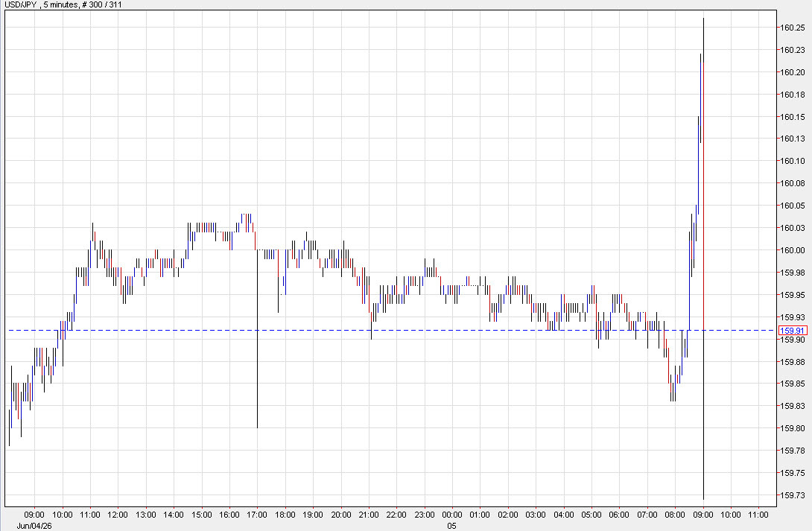Click the 160.25 price axis label

793,28
